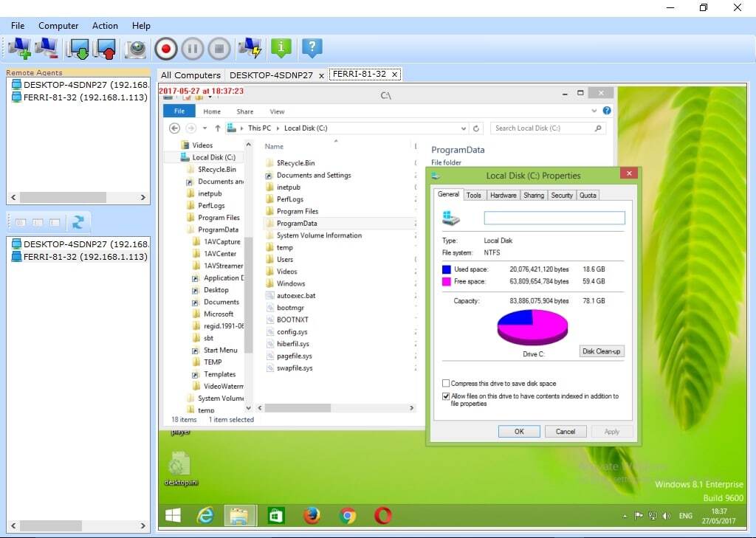The height and width of the screenshot is (538, 756).
Task: Open the Security tab in Properties
Action: click(x=561, y=195)
